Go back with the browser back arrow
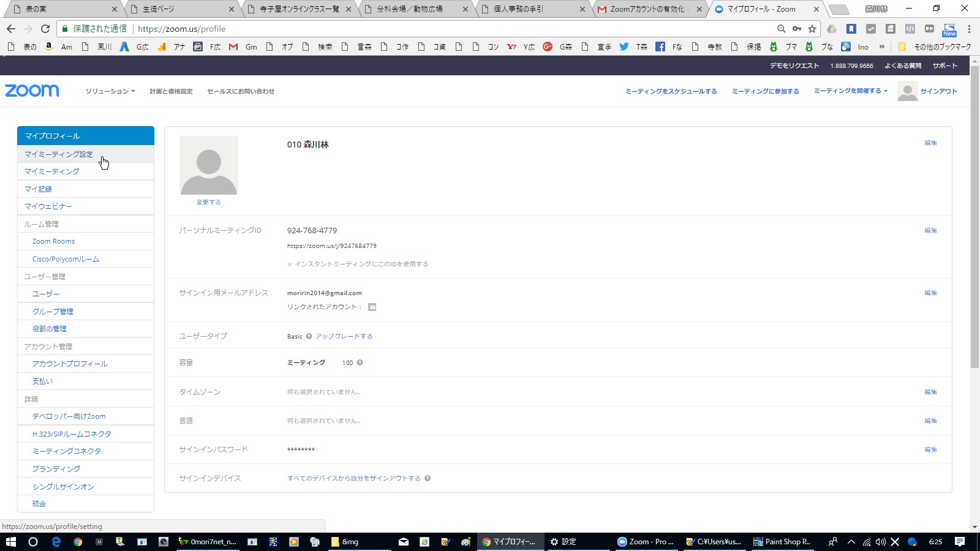Screen dimensions: 980x551 (x=11, y=29)
